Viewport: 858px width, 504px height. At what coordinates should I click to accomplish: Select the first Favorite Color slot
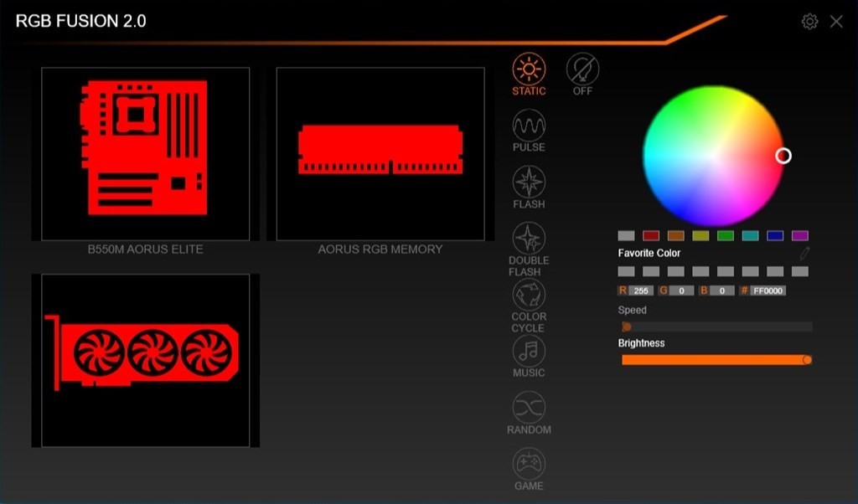coord(626,272)
